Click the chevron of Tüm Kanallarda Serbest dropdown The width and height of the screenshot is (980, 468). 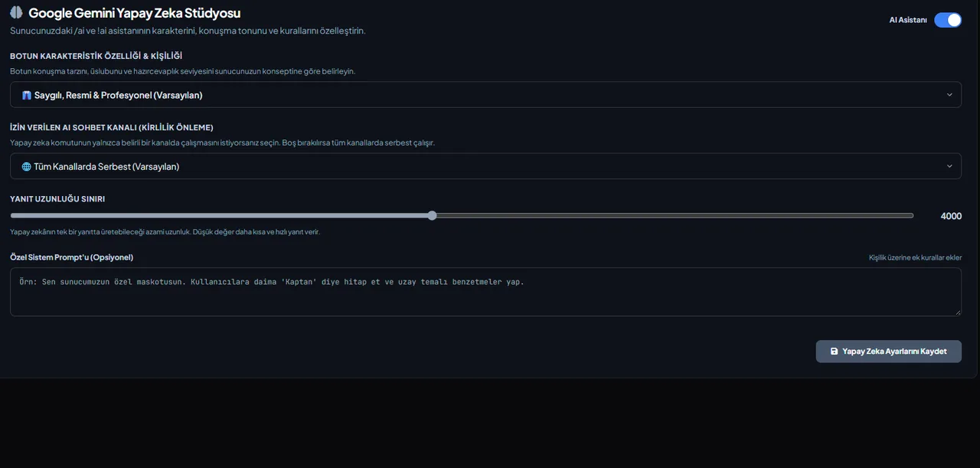[949, 166]
